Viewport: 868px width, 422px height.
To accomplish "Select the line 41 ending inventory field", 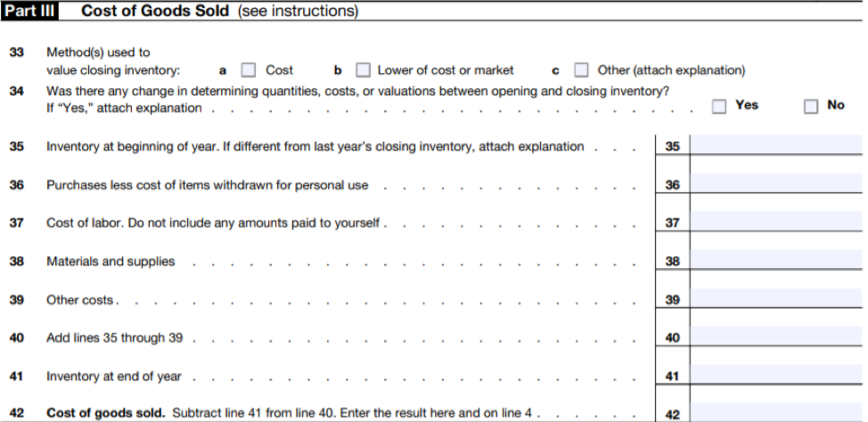I will (x=775, y=377).
